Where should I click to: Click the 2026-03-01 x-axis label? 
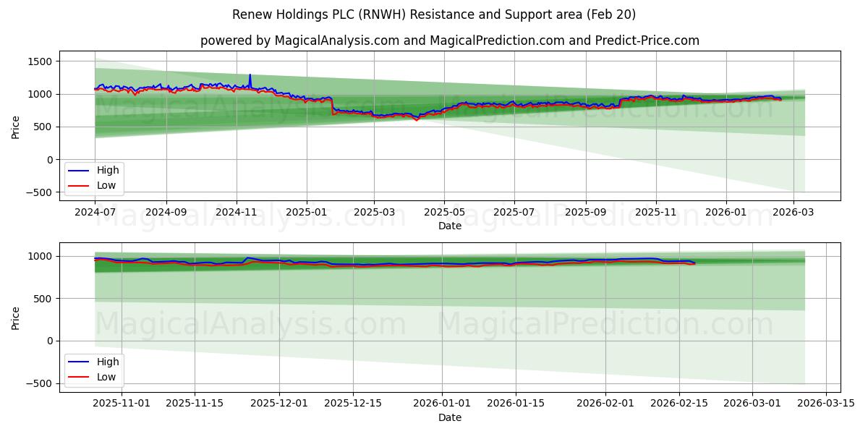pyautogui.click(x=753, y=404)
